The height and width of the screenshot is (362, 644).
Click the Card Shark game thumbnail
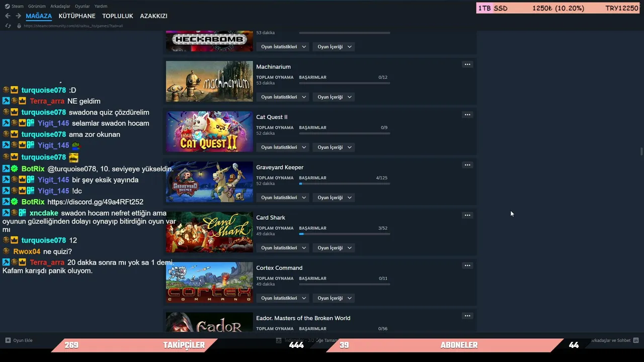pos(209,232)
